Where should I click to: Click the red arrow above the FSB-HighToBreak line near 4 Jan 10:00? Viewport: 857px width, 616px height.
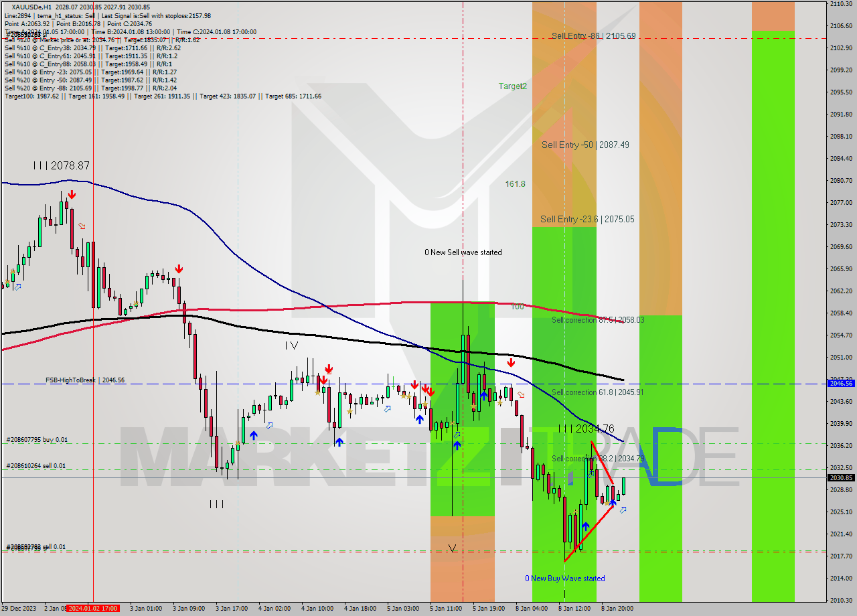[329, 369]
